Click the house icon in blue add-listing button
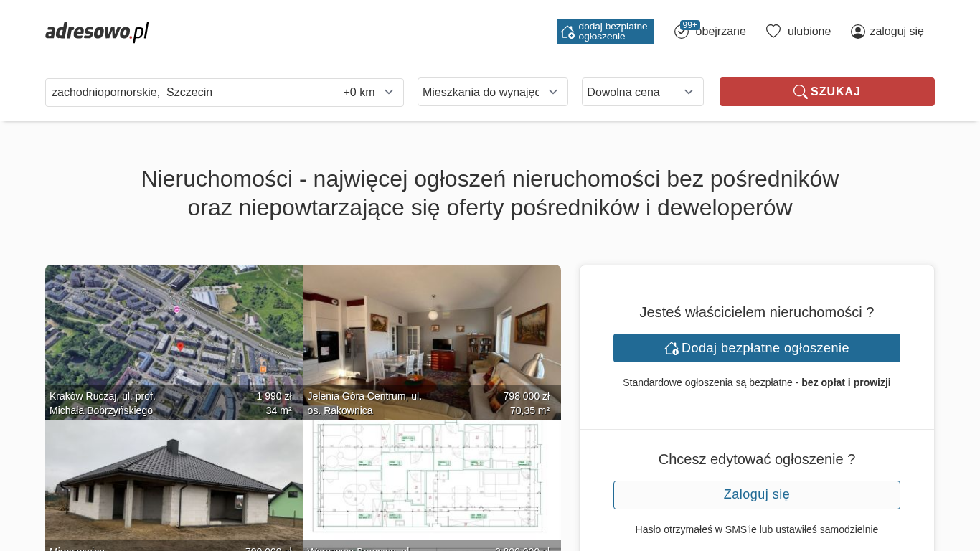This screenshot has height=551, width=980. [672, 348]
